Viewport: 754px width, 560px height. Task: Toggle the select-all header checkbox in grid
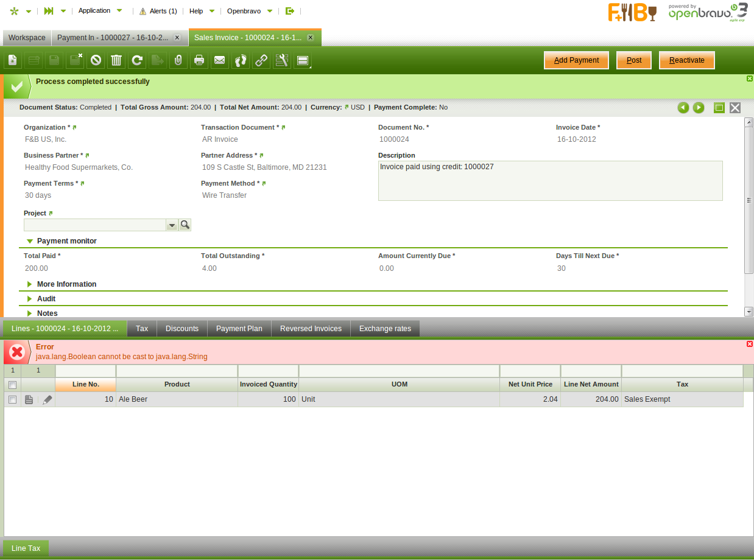tap(12, 385)
